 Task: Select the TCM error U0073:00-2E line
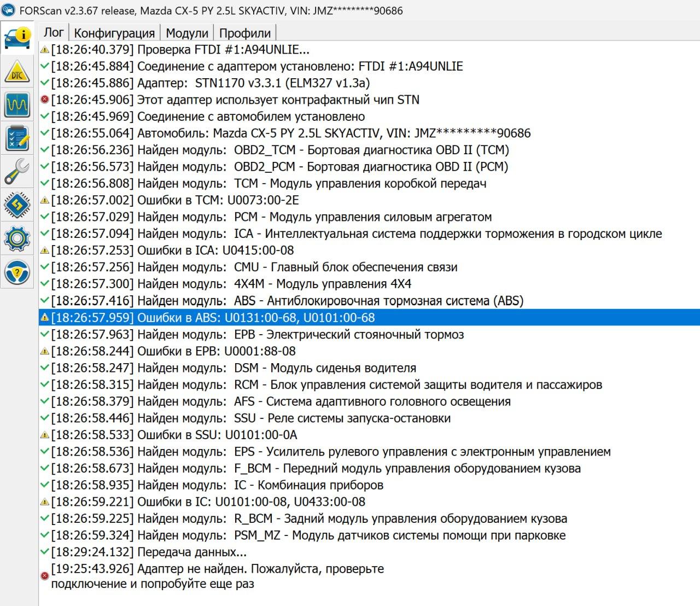[175, 200]
